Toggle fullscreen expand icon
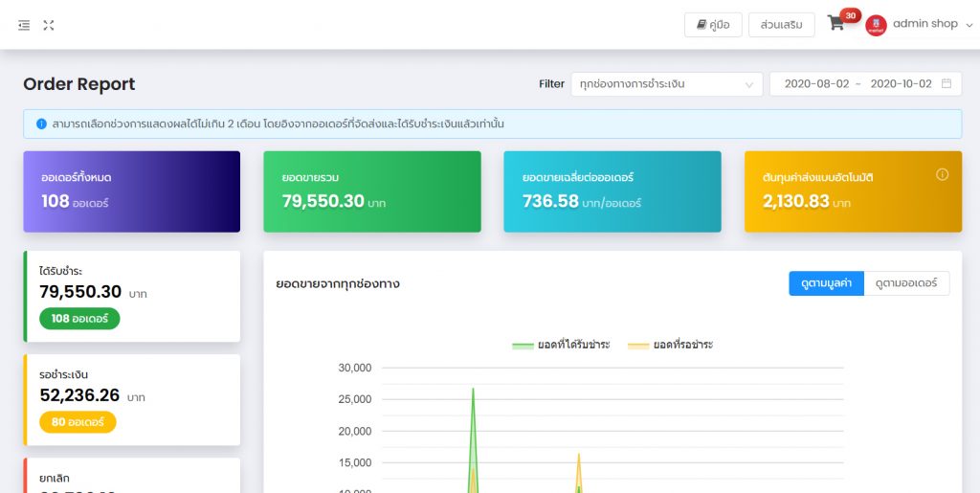 [x=49, y=25]
